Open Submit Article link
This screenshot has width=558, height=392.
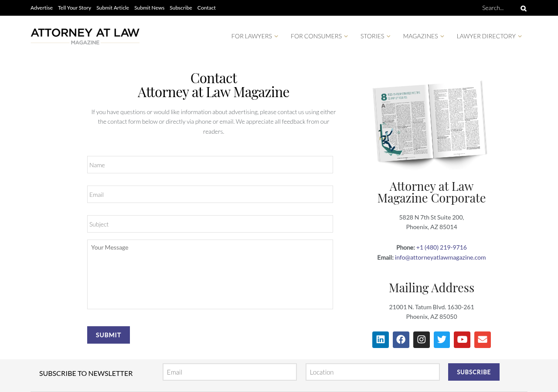112,8
